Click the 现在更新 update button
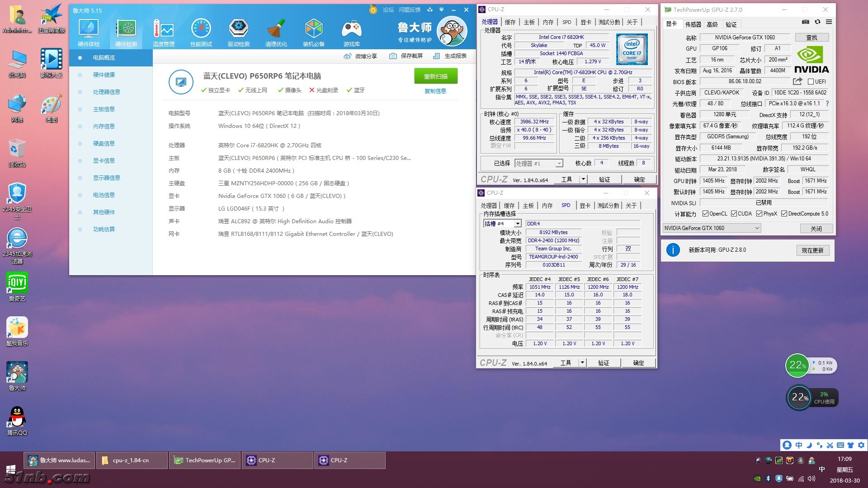This screenshot has height=488, width=868. point(812,250)
